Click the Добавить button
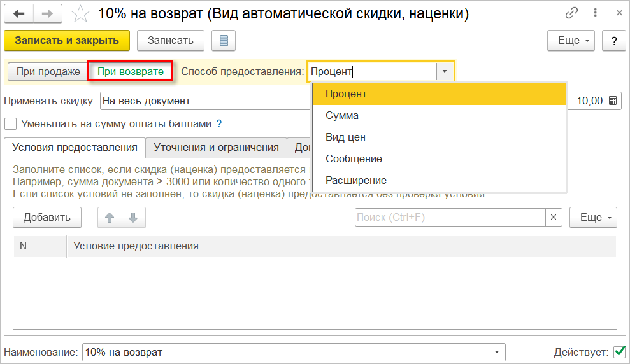Viewport: 630px width, 364px height. (47, 217)
